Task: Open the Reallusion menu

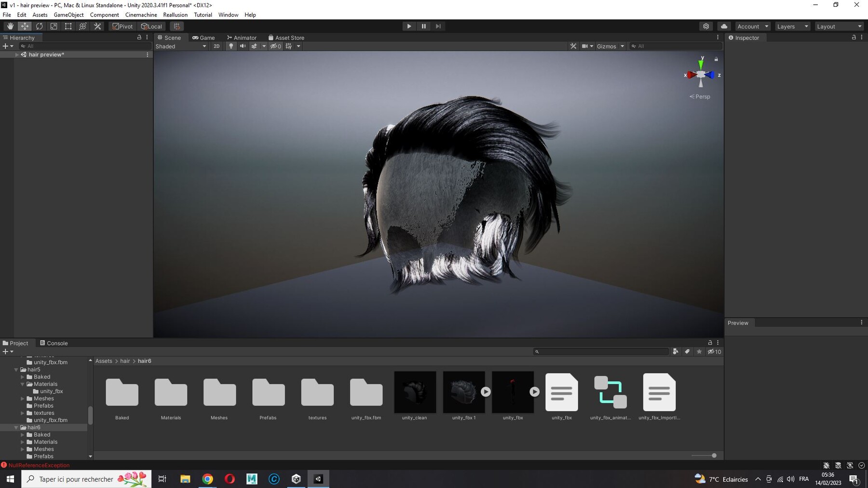Action: pyautogui.click(x=175, y=14)
